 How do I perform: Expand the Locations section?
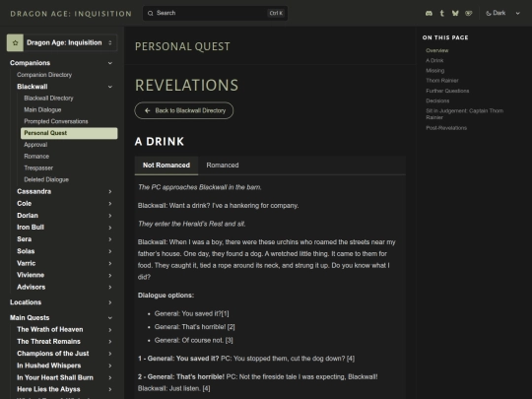[x=110, y=302]
